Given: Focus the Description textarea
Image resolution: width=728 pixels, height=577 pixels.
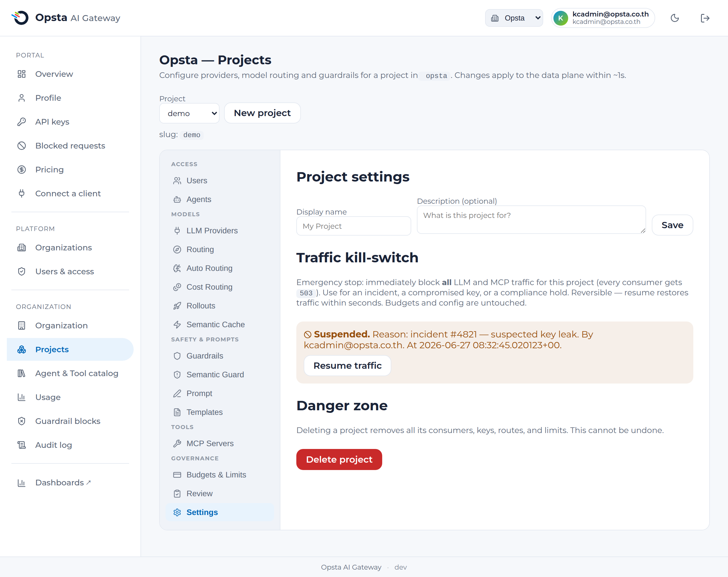Looking at the screenshot, I should coord(531,220).
